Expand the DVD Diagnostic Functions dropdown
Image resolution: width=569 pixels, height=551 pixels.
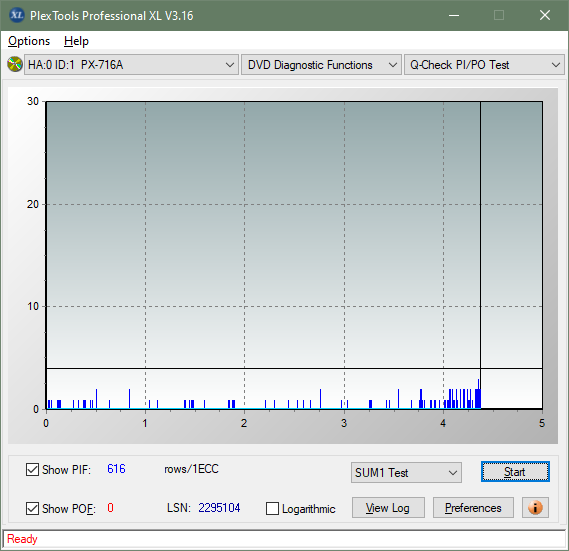[x=321, y=65]
